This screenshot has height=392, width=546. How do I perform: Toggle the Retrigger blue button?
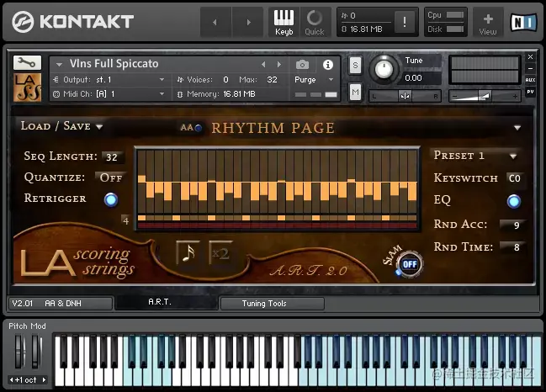[111, 200]
